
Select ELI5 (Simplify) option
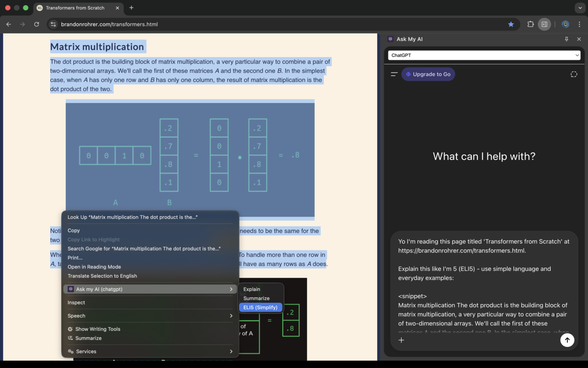[261, 307]
